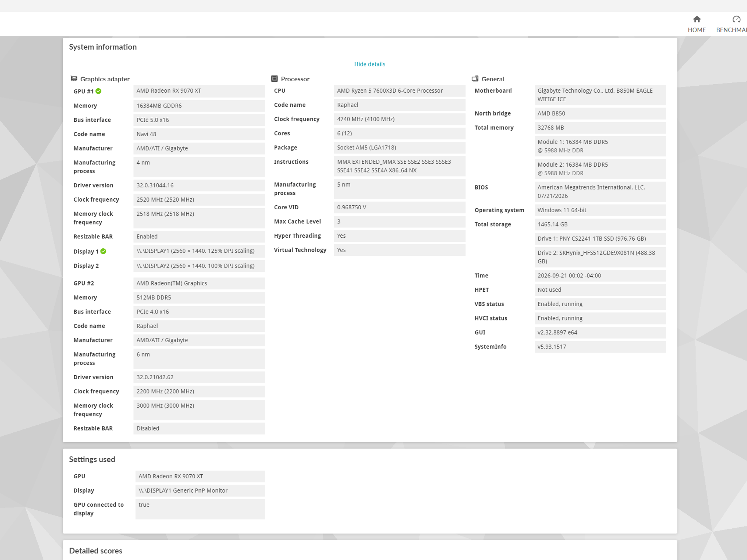
Task: Open the Benchmarks gauge icon
Action: (736, 19)
